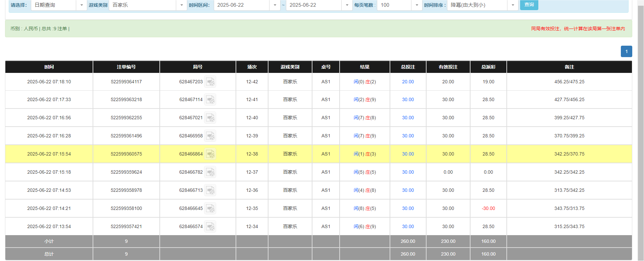644x261 pixels.
Task: Click the blue 查询 search button
Action: (x=529, y=5)
